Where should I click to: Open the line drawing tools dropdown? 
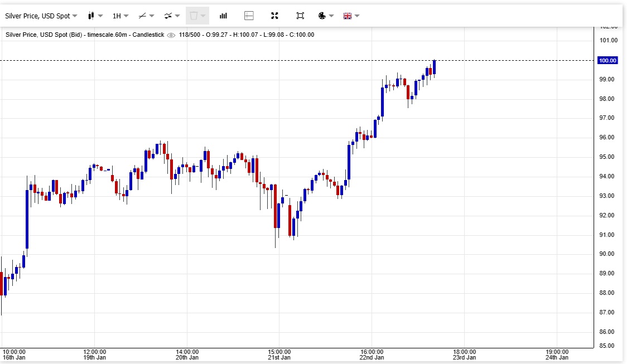146,16
